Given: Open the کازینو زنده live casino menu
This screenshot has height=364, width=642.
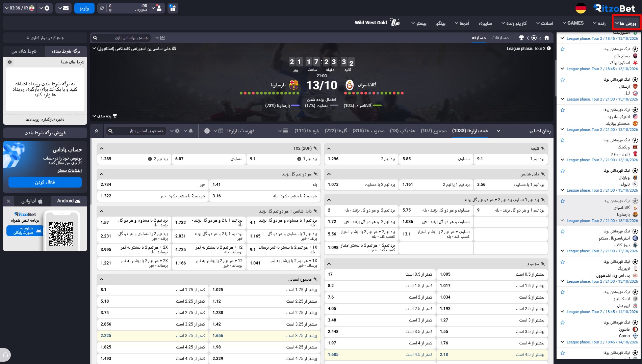Looking at the screenshot, I should (x=514, y=23).
